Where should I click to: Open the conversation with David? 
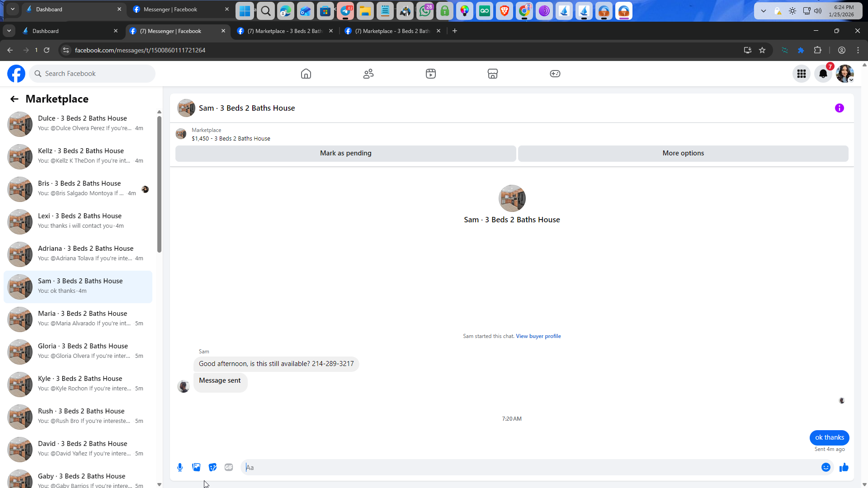[78, 450]
